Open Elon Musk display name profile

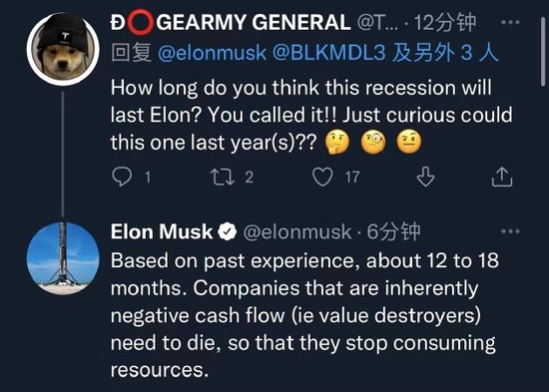162,231
